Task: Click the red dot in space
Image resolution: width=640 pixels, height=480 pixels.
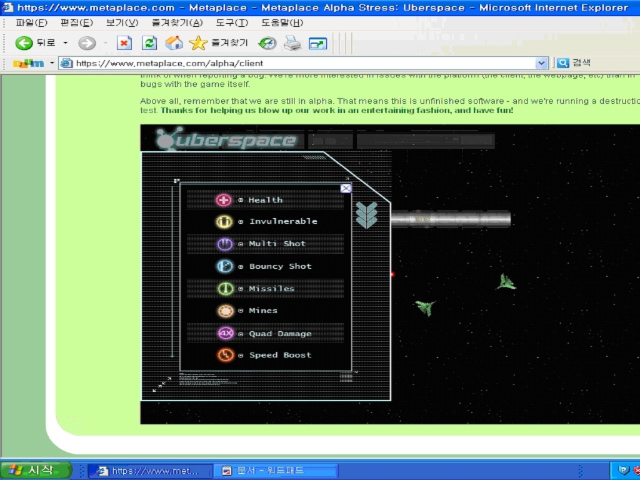Action: (393, 275)
